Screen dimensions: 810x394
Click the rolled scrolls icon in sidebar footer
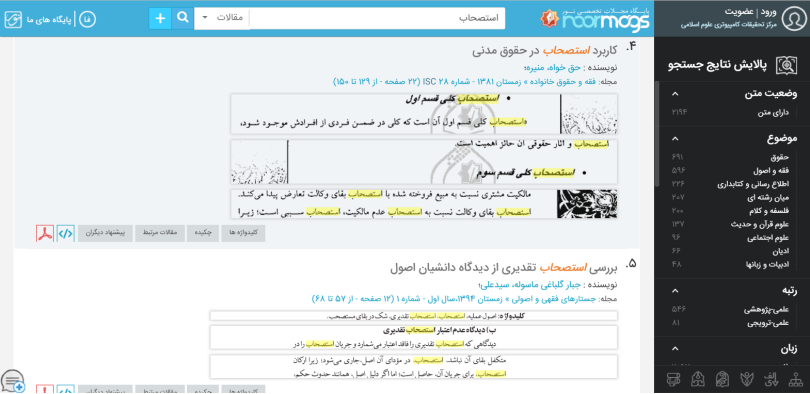coord(672,380)
